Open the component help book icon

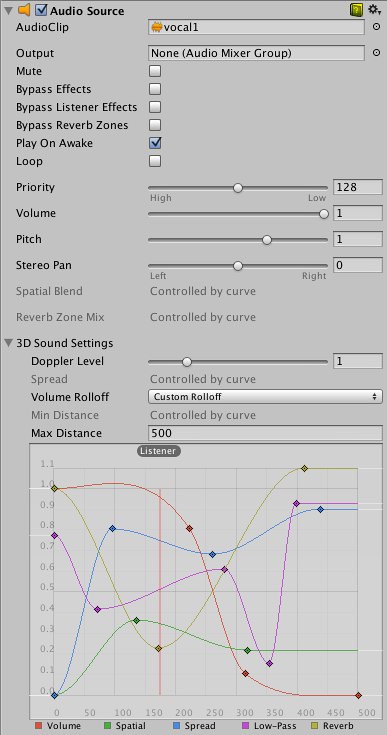357,9
